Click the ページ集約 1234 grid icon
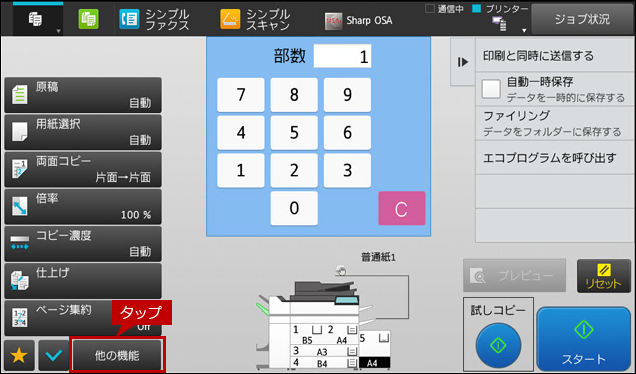Viewport: 636px width, 374px height. click(x=19, y=318)
